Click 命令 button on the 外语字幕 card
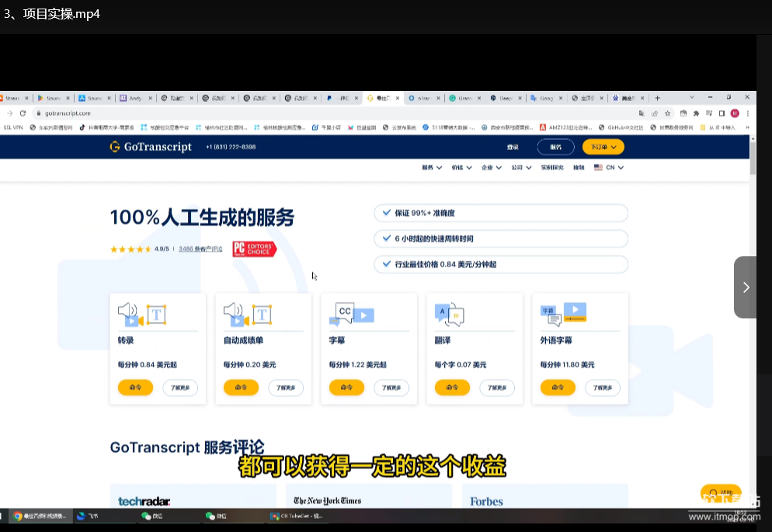Viewport: 772px width, 532px height. coord(558,388)
